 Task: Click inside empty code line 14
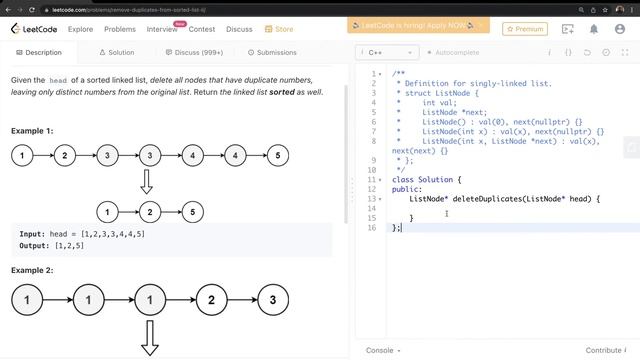click(513, 209)
